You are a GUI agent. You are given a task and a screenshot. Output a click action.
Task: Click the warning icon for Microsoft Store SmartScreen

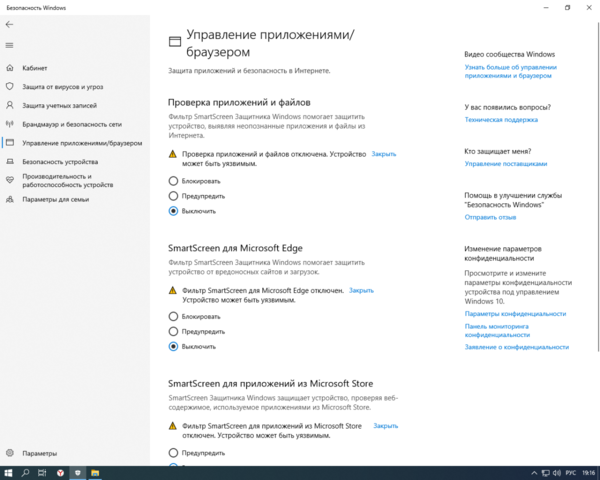pos(173,426)
